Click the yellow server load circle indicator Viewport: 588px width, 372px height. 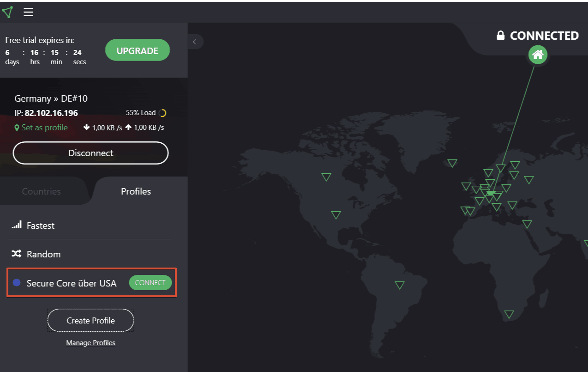click(x=162, y=113)
